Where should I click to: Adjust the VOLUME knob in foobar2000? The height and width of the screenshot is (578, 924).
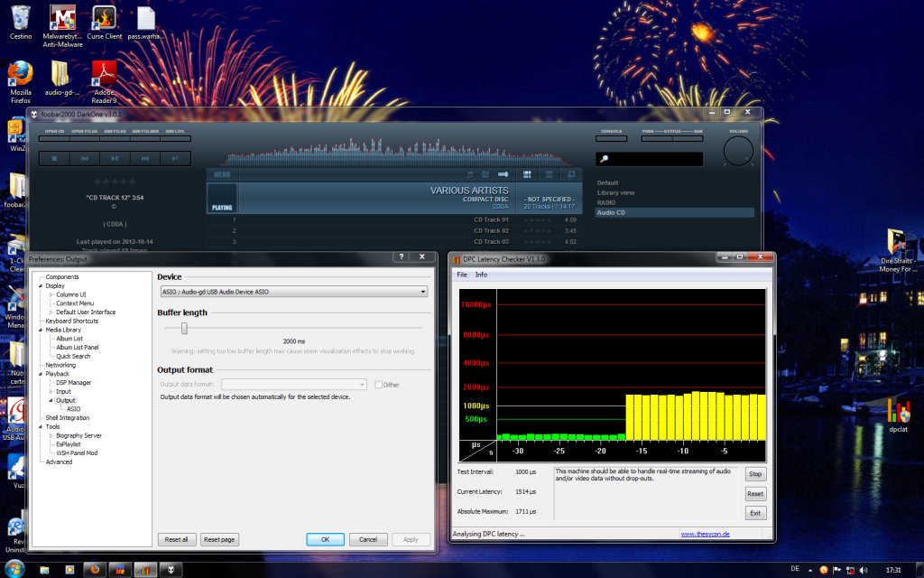pyautogui.click(x=738, y=151)
